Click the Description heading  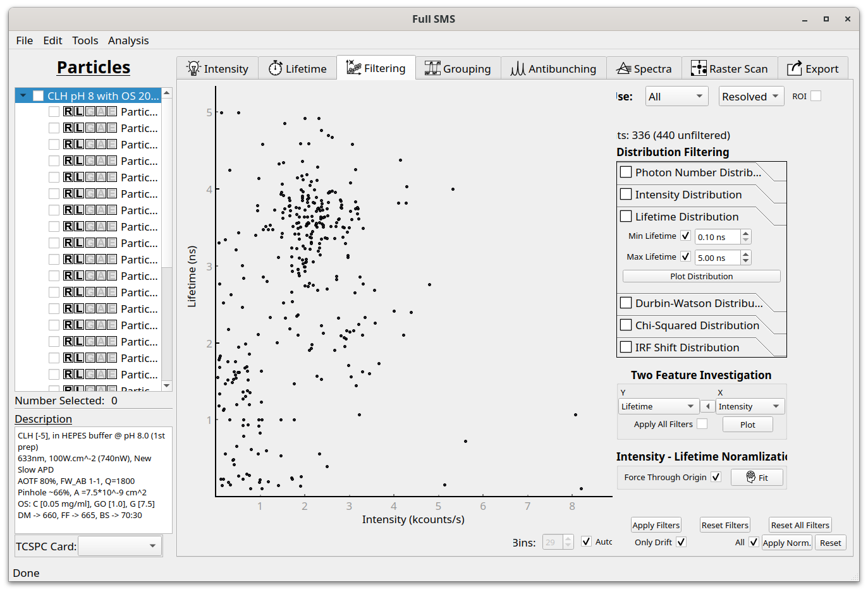click(x=43, y=419)
